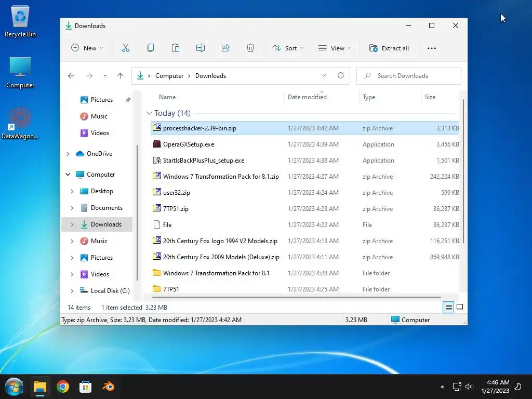Sort by Type column header

pos(369,97)
